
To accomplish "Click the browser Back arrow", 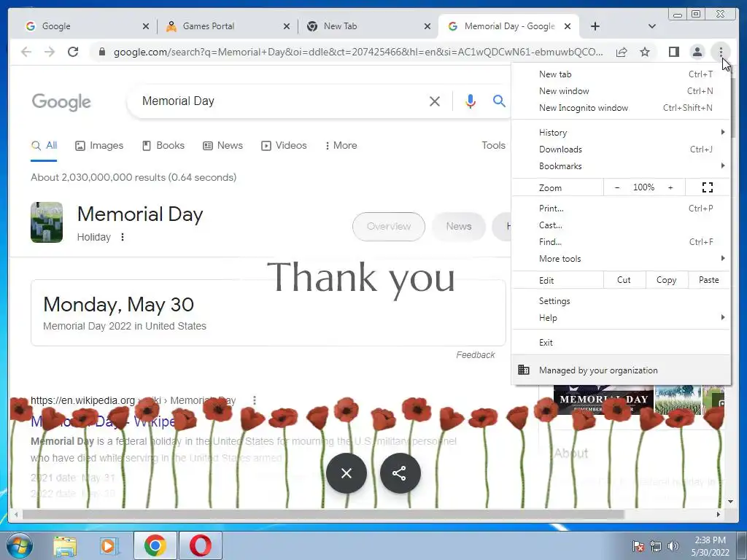I will pos(26,52).
